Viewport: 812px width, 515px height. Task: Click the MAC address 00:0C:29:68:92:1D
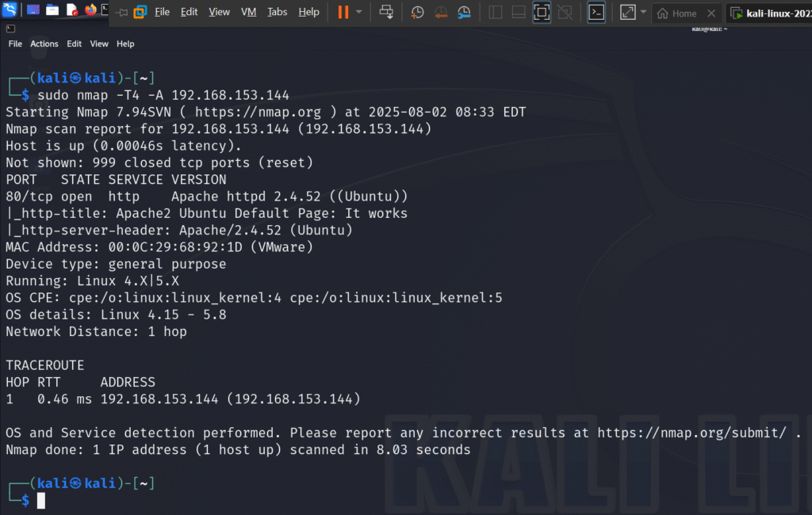[175, 247]
